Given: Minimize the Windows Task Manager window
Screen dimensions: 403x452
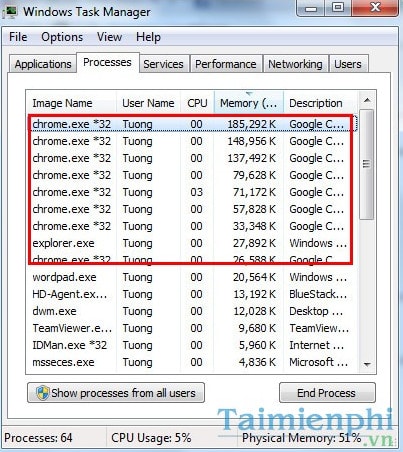Looking at the screenshot, I should (x=310, y=8).
